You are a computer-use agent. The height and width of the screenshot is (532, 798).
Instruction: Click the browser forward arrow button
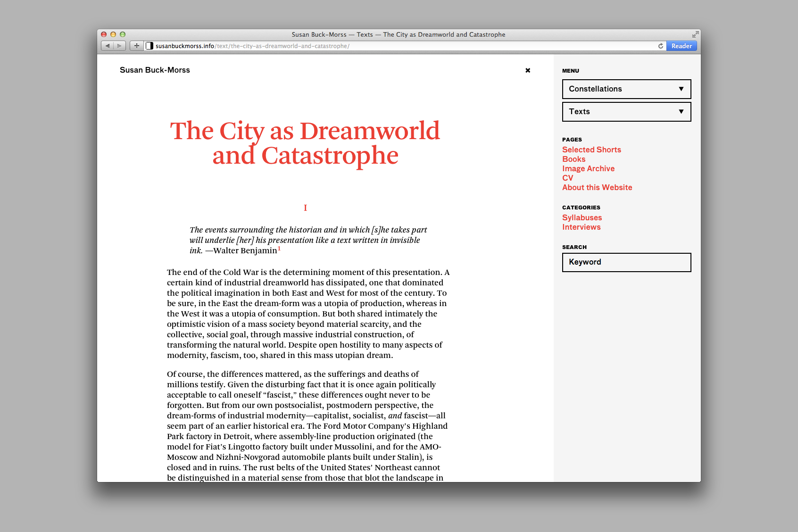point(120,46)
